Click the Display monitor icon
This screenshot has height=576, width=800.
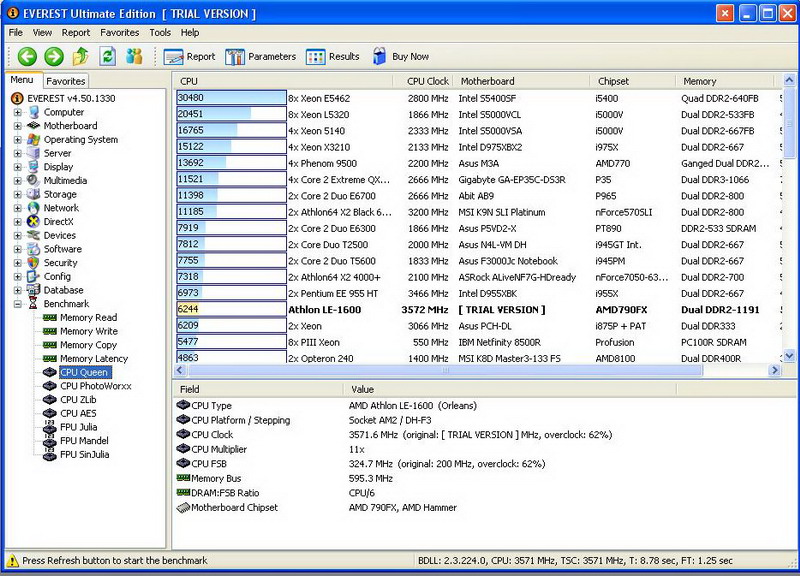pyautogui.click(x=34, y=167)
